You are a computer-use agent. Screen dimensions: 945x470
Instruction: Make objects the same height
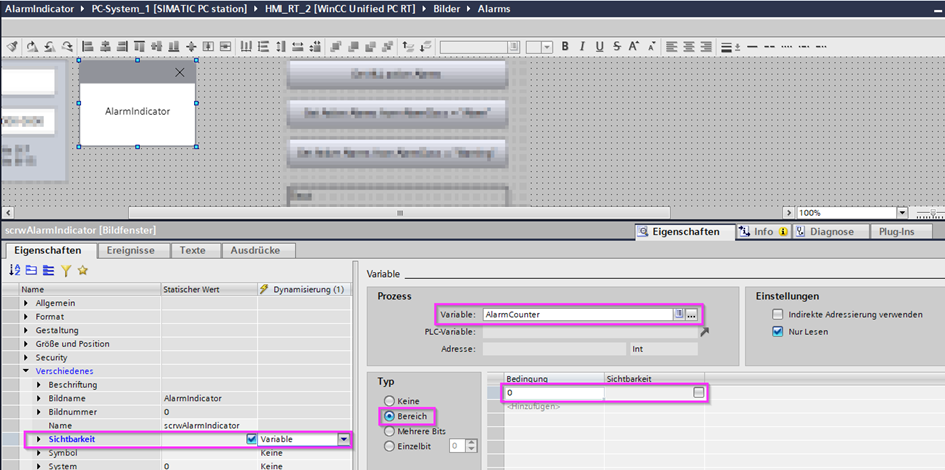tap(280, 46)
